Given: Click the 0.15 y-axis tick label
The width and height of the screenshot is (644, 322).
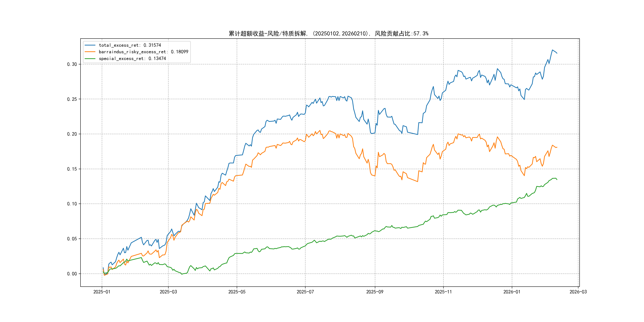Looking at the screenshot, I should [72, 169].
